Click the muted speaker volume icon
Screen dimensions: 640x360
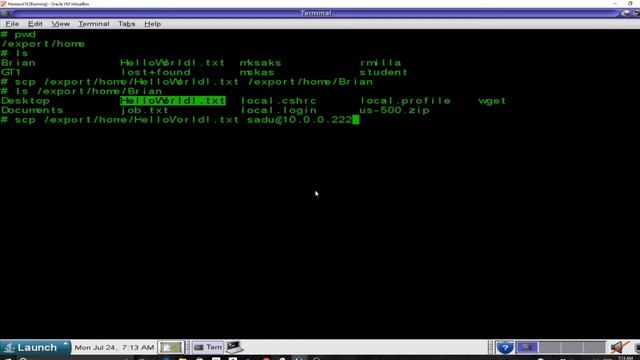[x=619, y=347]
